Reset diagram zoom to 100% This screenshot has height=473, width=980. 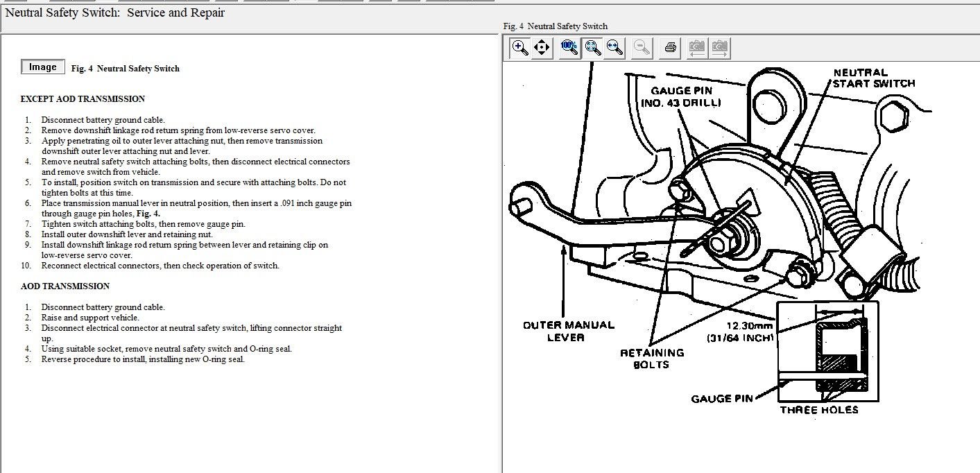point(569,47)
